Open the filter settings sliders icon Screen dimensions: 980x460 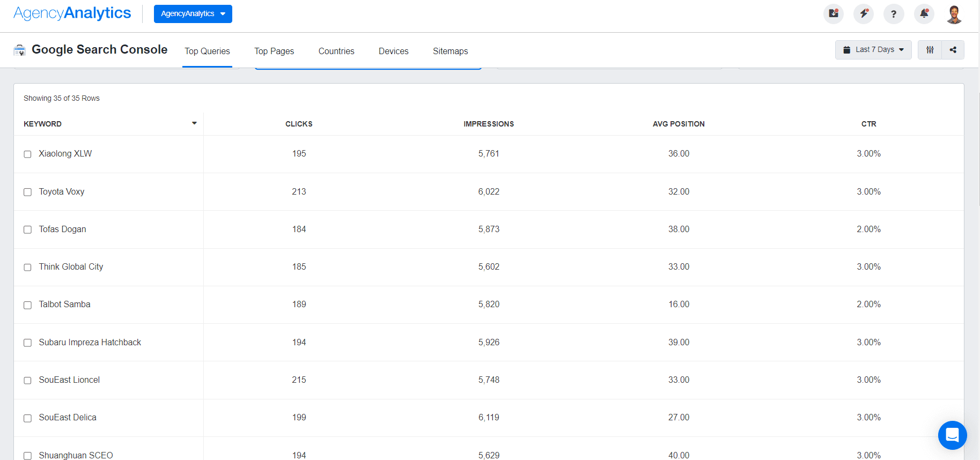click(930, 50)
